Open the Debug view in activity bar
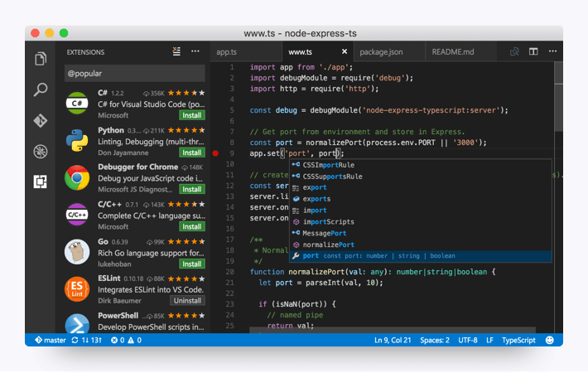 (41, 151)
